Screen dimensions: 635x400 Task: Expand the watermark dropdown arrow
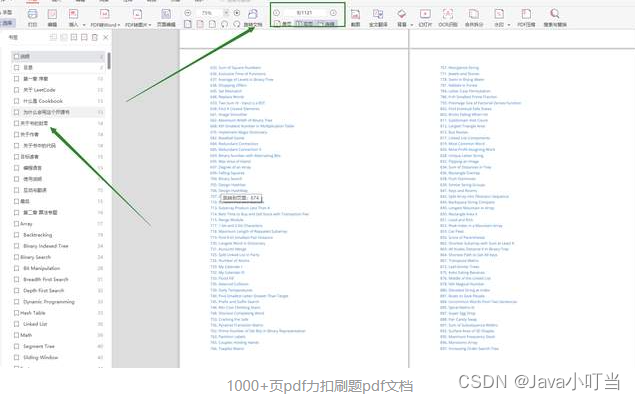(509, 25)
